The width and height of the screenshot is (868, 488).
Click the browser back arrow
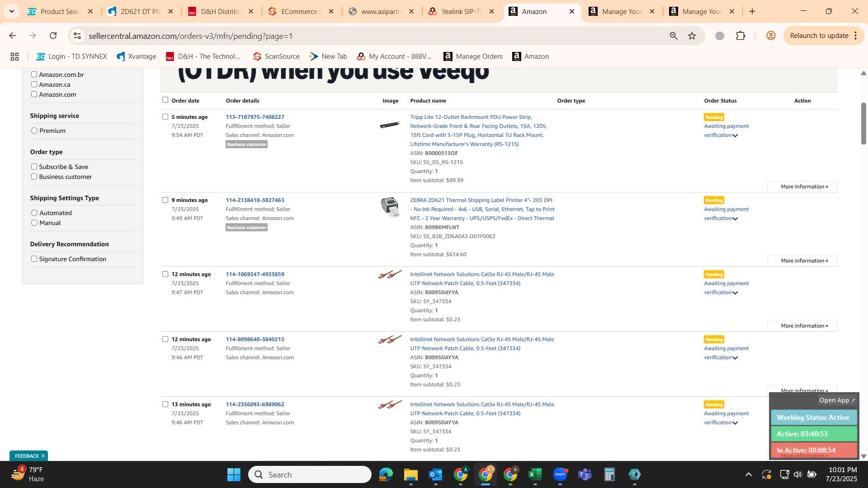point(12,36)
